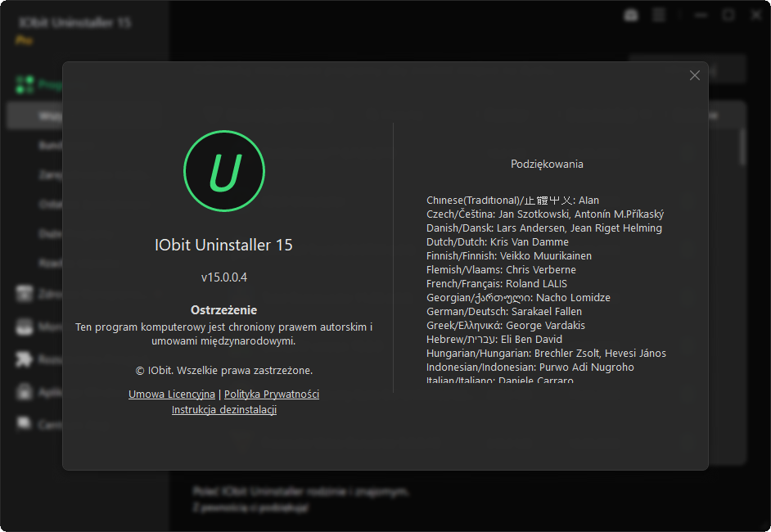Select the Greek George Vardakis line
771x532 pixels.
click(506, 326)
